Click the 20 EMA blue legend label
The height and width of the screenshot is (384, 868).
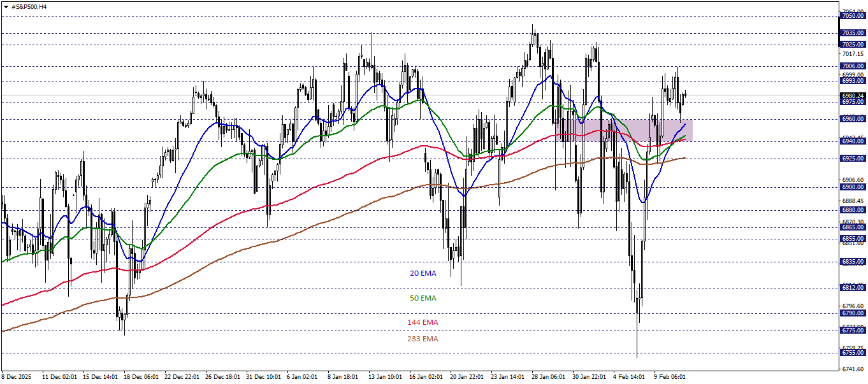tap(423, 273)
